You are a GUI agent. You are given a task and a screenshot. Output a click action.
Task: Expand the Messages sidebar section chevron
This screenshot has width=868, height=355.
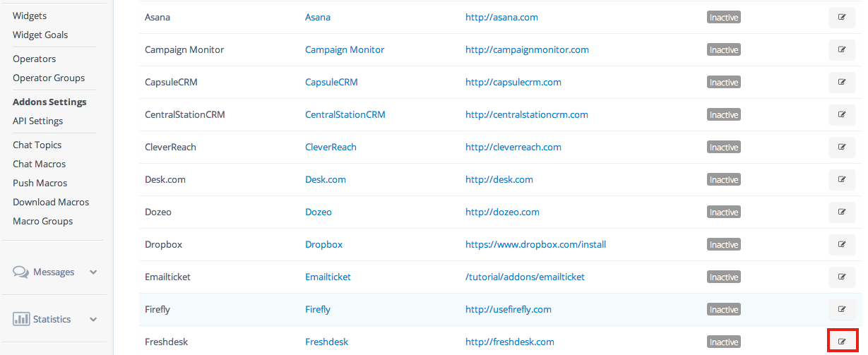(93, 272)
